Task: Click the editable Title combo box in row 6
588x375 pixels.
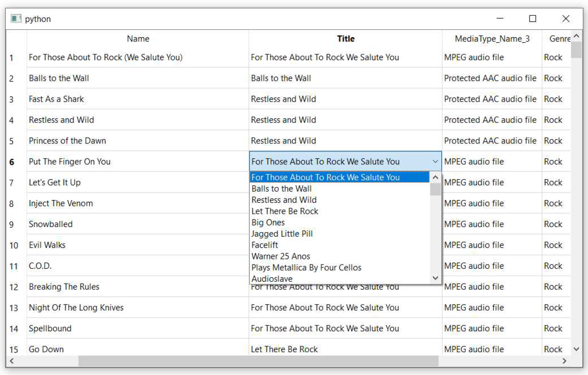Action: tap(345, 162)
